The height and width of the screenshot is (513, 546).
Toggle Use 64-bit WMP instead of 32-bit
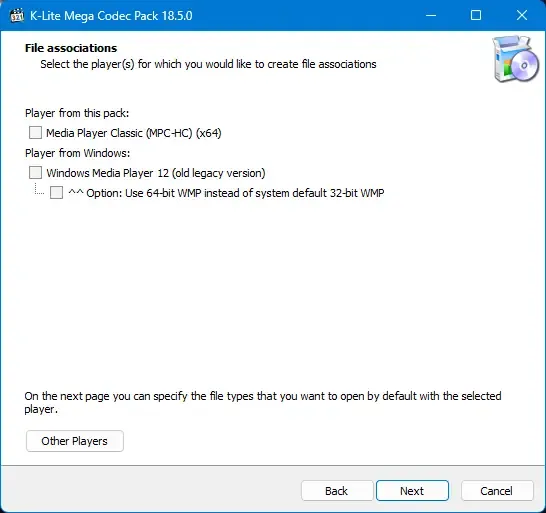56,193
